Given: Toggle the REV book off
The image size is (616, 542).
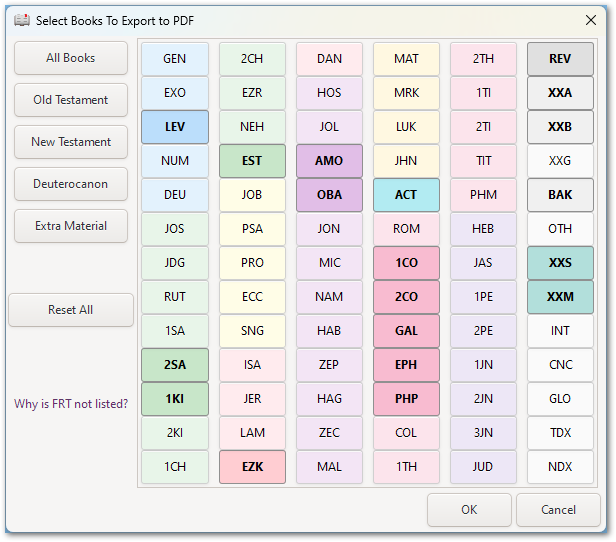Looking at the screenshot, I should [x=560, y=59].
